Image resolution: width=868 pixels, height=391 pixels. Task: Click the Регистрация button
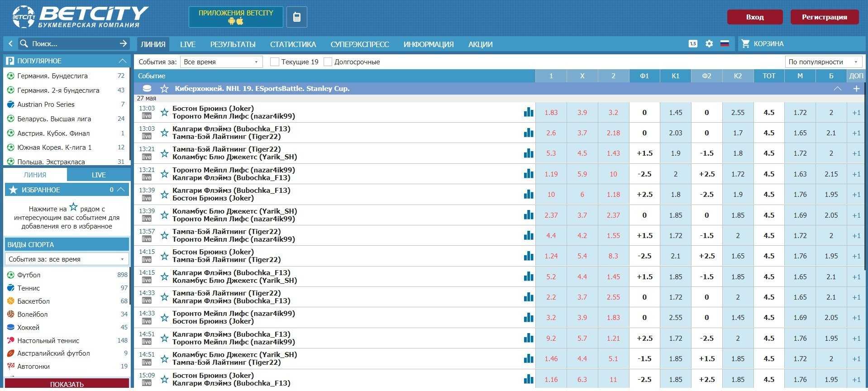tap(824, 17)
